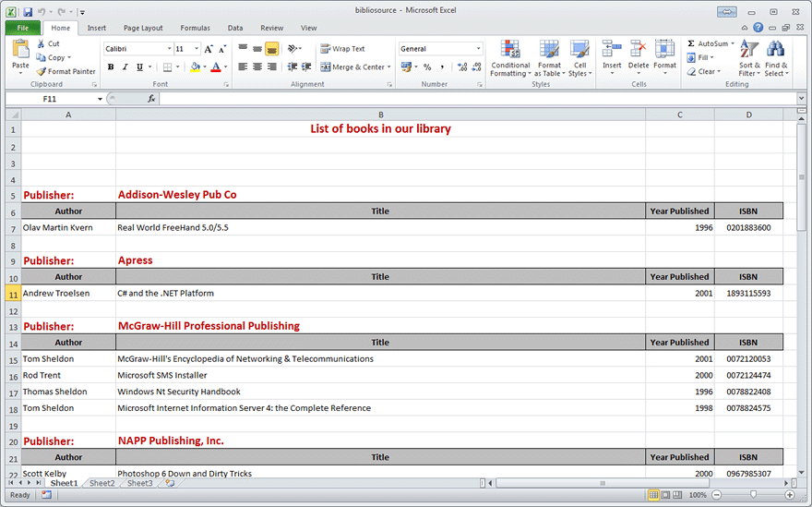Apply the red Font Color
This screenshot has height=507, width=812.
click(x=216, y=66)
